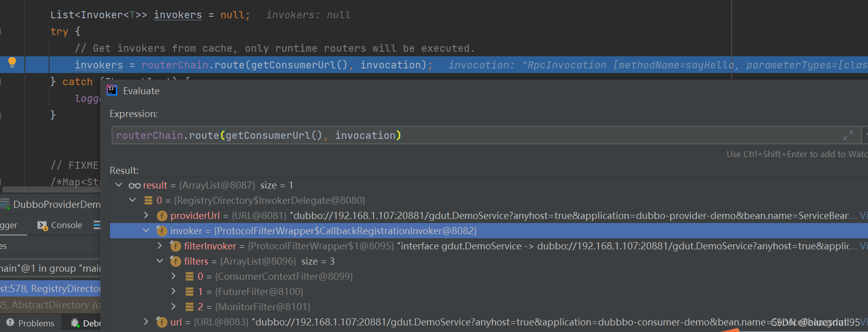
Task: Collapse the invoker node
Action: [146, 231]
